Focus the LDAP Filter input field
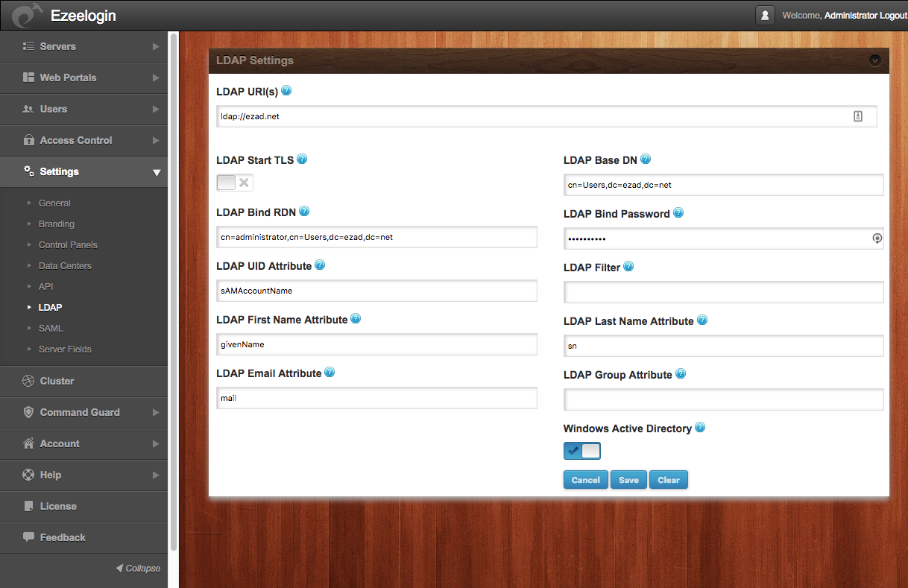Image resolution: width=908 pixels, height=588 pixels. [724, 292]
